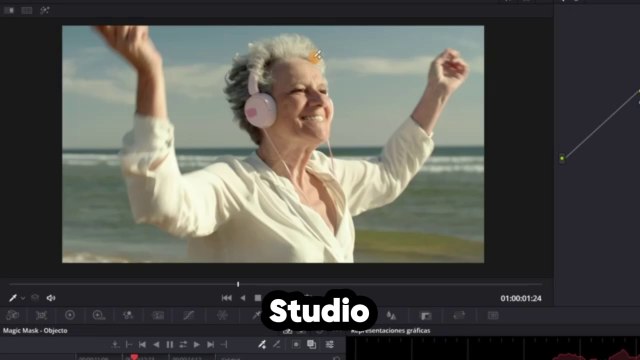The height and width of the screenshot is (360, 640).
Task: Jump to first frame in viewer transport
Action: pyautogui.click(x=227, y=298)
